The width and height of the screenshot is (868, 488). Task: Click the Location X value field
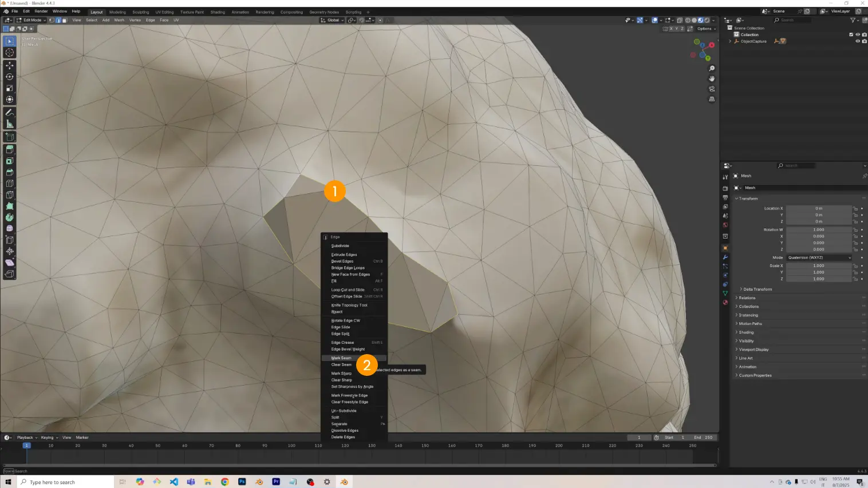818,208
